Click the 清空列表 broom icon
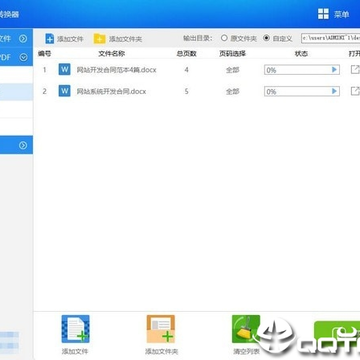360x360 pixels. pyautogui.click(x=246, y=329)
